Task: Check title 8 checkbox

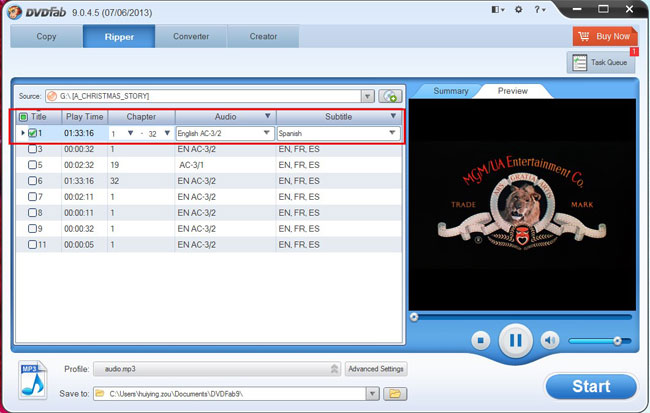Action: (32, 213)
